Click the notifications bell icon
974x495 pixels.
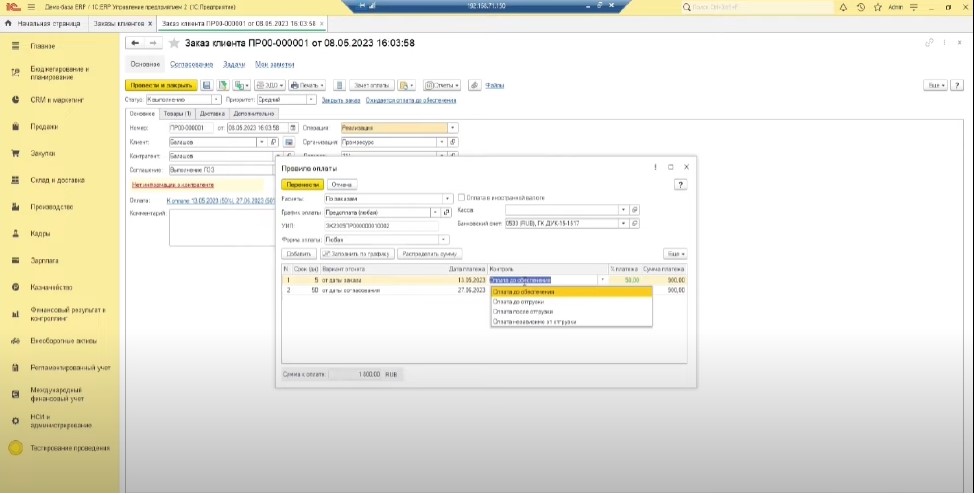click(x=843, y=6)
